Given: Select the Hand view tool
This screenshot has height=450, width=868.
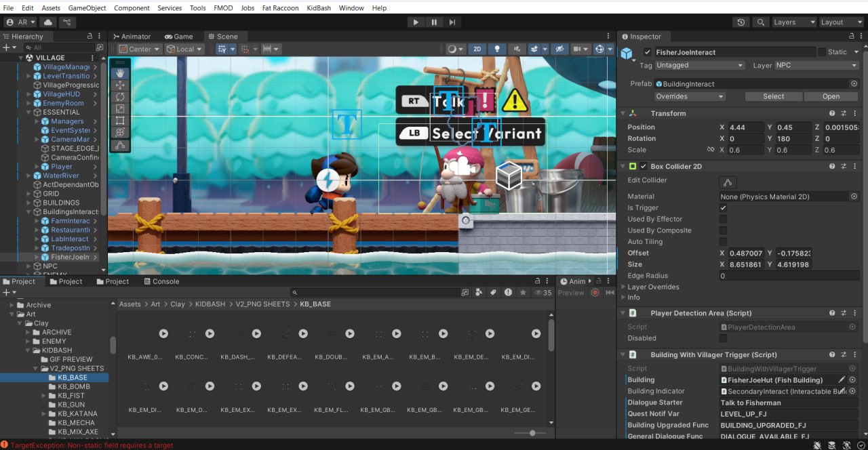Looking at the screenshot, I should point(120,73).
